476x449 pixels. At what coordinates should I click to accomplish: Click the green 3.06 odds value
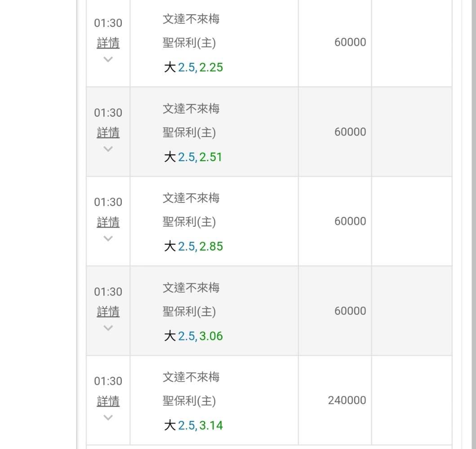click(x=211, y=336)
